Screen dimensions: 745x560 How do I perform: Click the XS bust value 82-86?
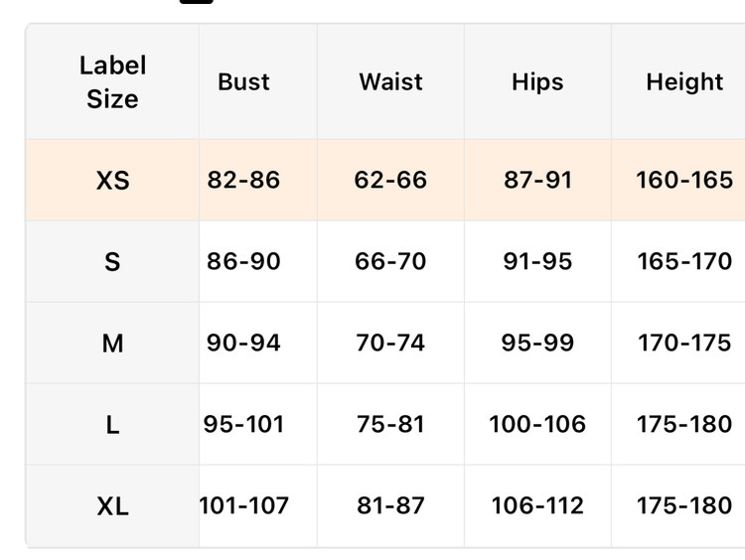[243, 180]
